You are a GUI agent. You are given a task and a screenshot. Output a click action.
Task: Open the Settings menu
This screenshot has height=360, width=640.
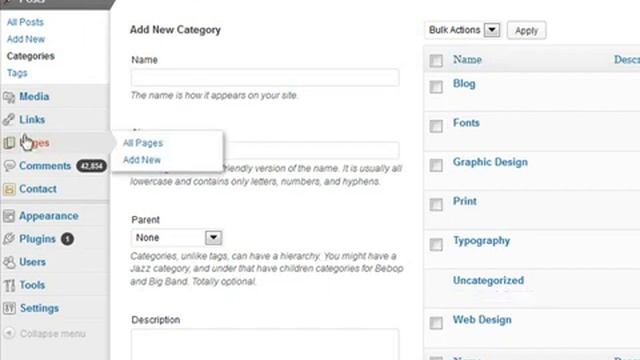click(x=39, y=308)
